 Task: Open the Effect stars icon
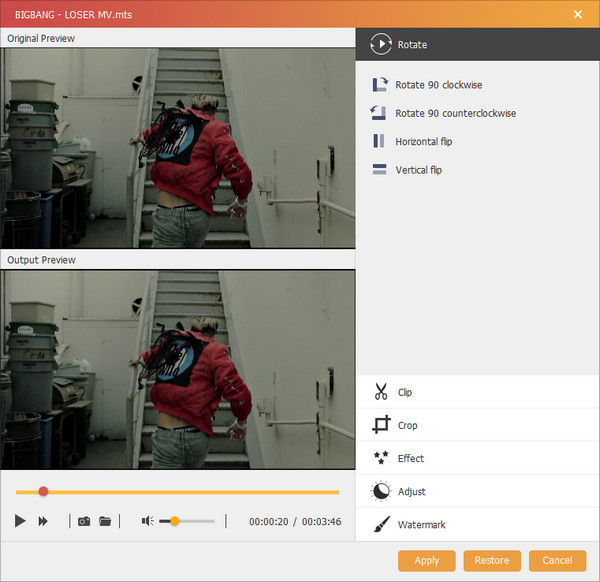pos(381,457)
